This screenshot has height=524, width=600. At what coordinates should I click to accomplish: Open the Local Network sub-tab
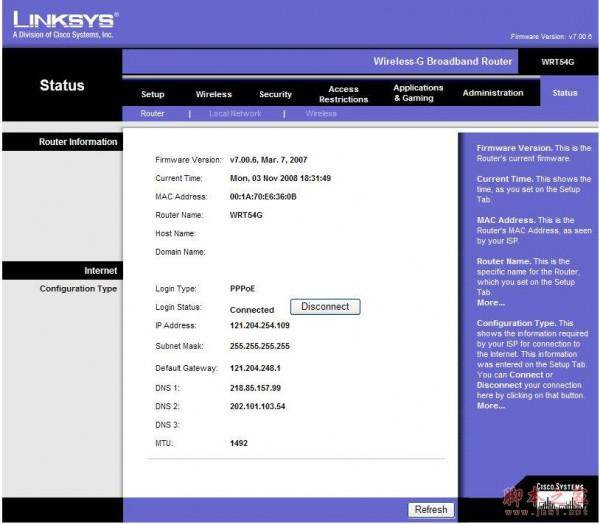pos(235,114)
